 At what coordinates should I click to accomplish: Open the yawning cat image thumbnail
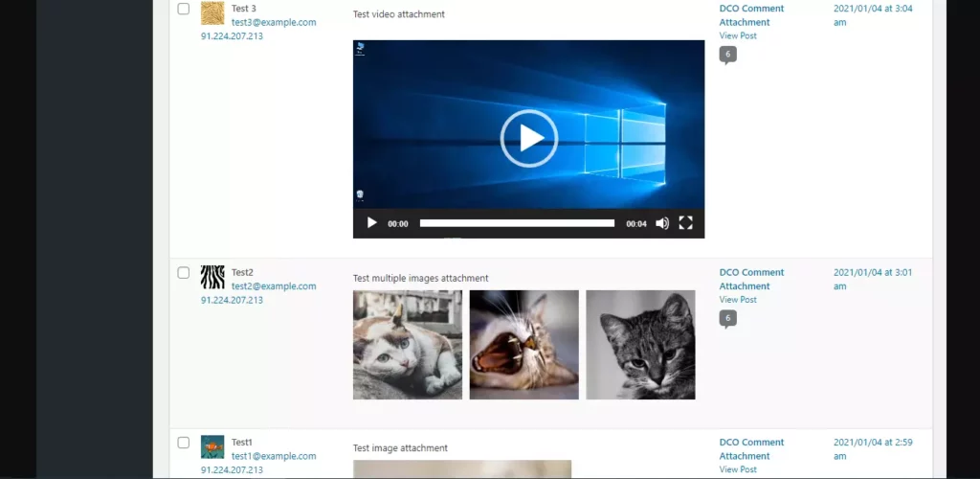tap(524, 345)
